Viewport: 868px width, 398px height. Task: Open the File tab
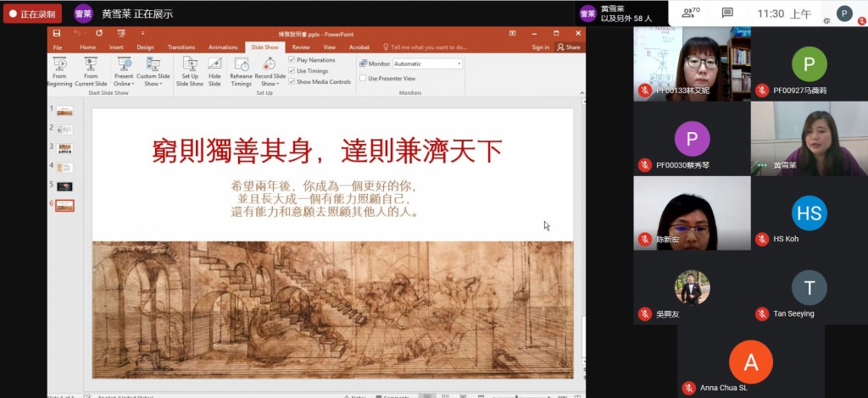58,47
